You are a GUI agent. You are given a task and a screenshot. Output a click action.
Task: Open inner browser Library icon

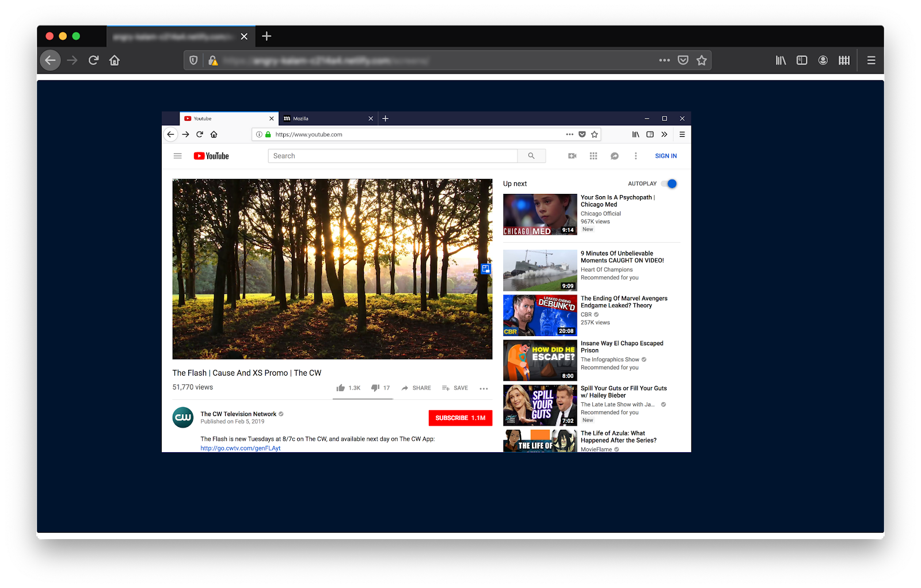(635, 134)
